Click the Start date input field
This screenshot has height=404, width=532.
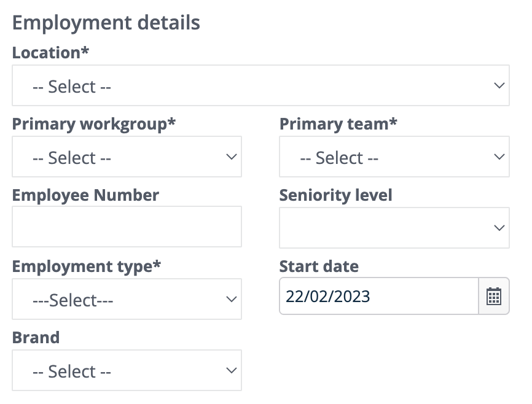coord(379,296)
